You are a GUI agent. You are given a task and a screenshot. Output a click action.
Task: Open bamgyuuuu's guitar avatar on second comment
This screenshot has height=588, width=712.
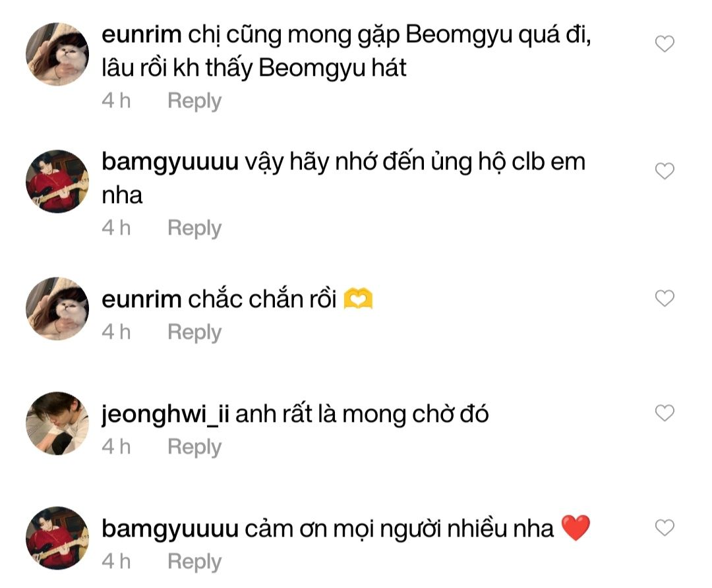tap(57, 181)
